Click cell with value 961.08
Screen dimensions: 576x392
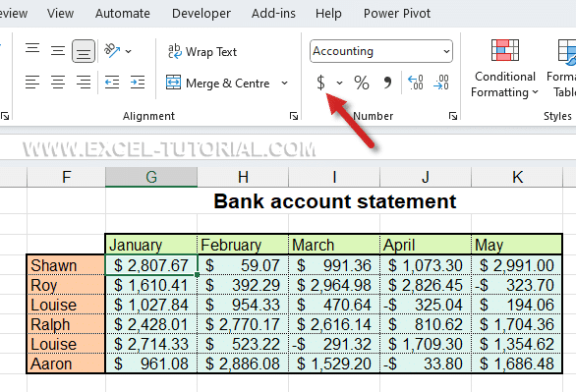151,364
